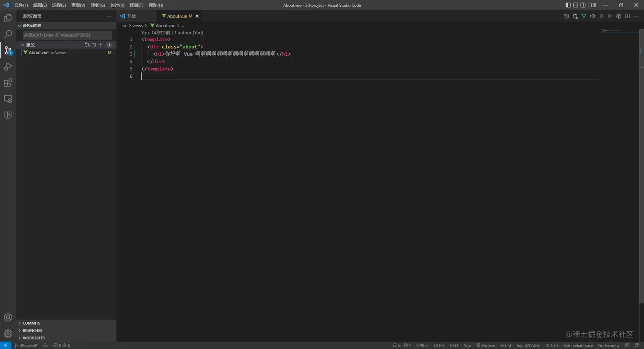644x349 pixels.
Task: Open editor More Actions ellipsis
Action: pyautogui.click(x=636, y=16)
